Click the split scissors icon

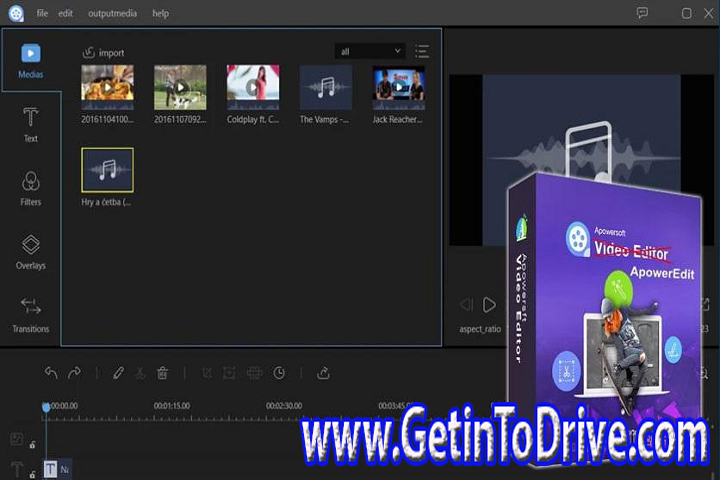tap(140, 373)
